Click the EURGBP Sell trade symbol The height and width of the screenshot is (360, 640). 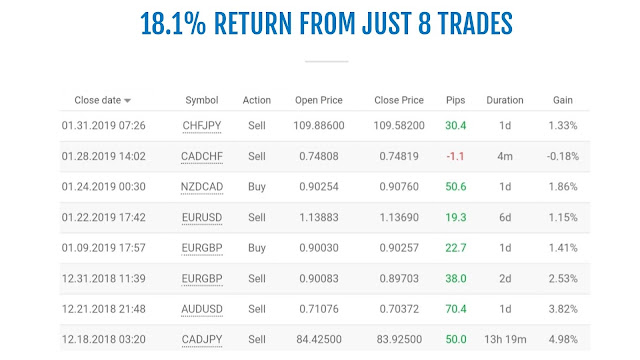[202, 279]
